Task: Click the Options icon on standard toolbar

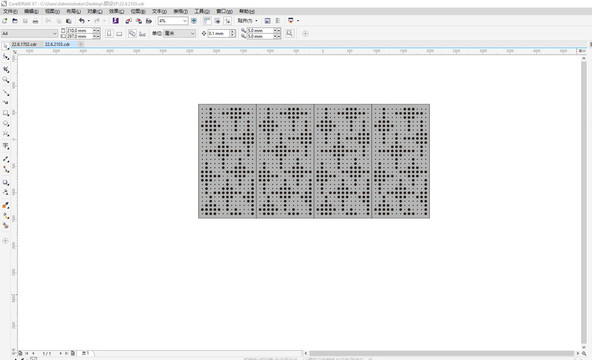Action: 267,21
